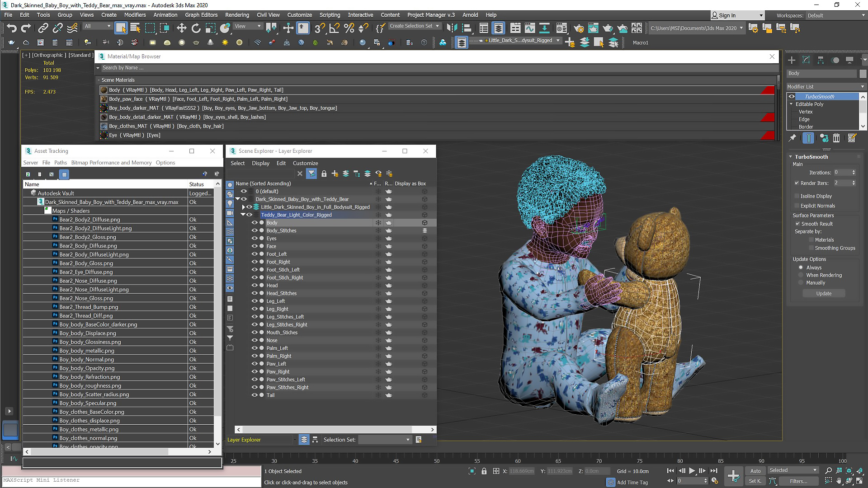Toggle visibility of Eyes layer
This screenshot has width=868, height=488.
[x=255, y=238]
